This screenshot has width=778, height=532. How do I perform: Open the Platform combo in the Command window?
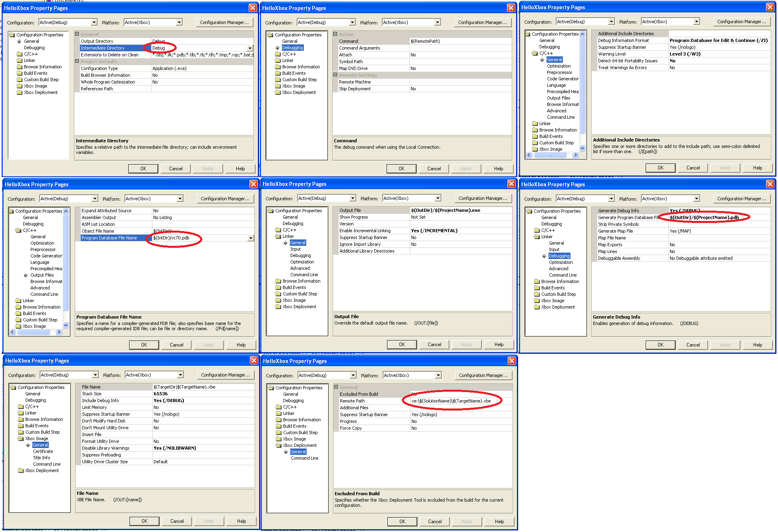point(411,22)
